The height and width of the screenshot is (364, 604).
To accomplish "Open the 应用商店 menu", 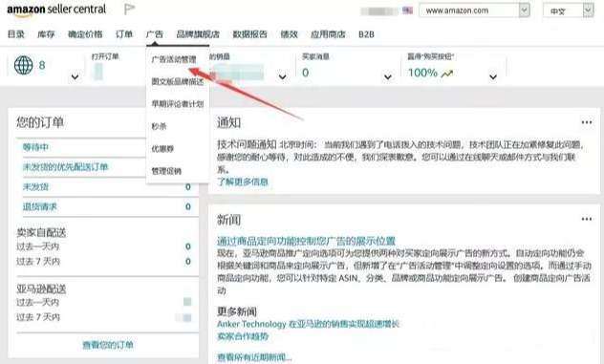I will click(328, 34).
